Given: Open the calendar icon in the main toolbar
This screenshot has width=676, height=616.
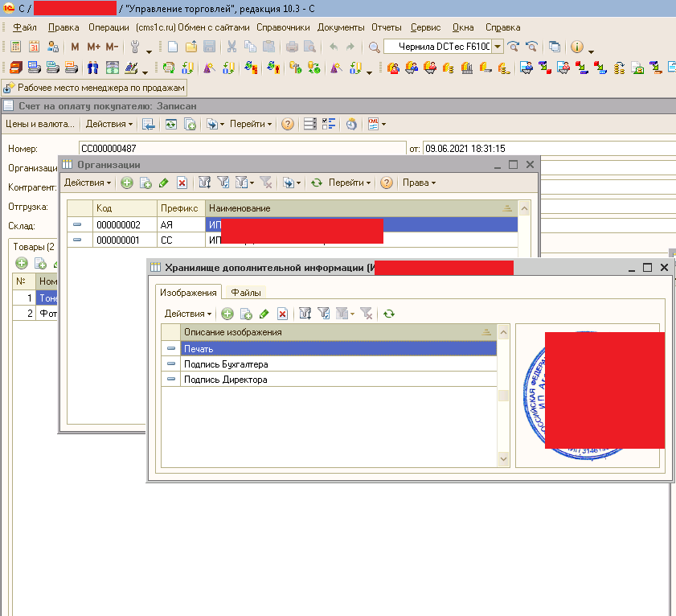Looking at the screenshot, I should point(35,47).
